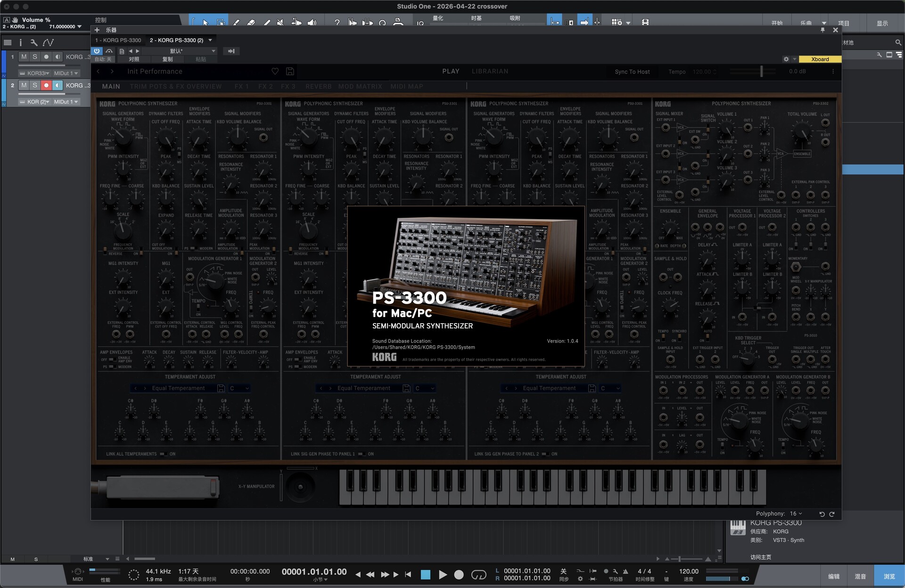Click the plugin master volume slider
Image resolution: width=905 pixels, height=588 pixels.
(761, 71)
